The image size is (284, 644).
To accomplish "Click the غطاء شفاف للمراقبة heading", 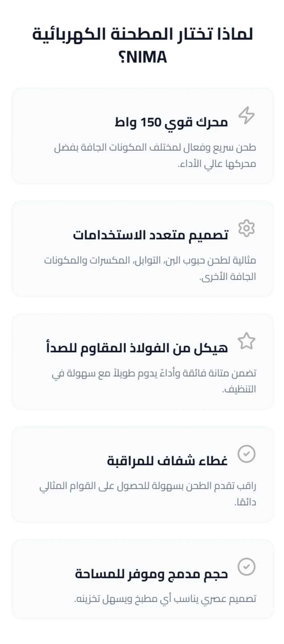I will coord(167,461).
